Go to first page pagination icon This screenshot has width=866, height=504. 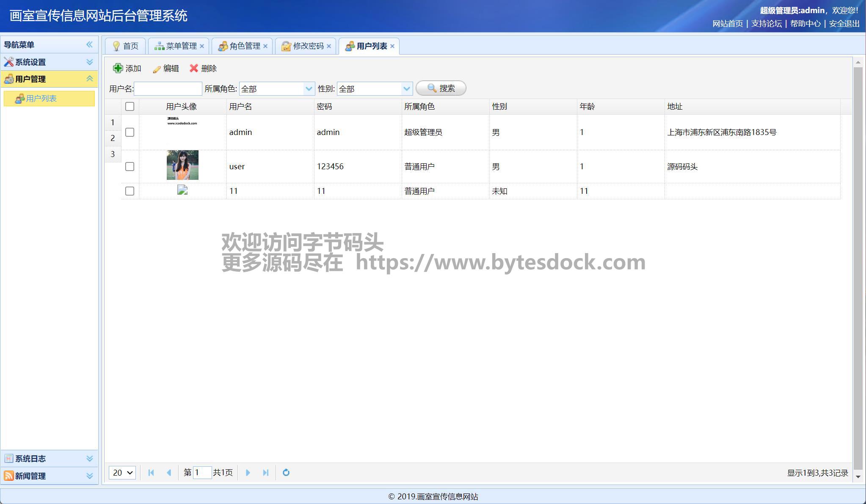[151, 473]
